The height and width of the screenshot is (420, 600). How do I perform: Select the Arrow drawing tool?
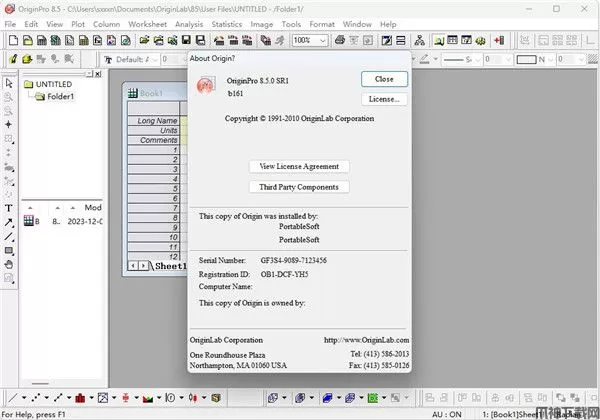pyautogui.click(x=9, y=222)
